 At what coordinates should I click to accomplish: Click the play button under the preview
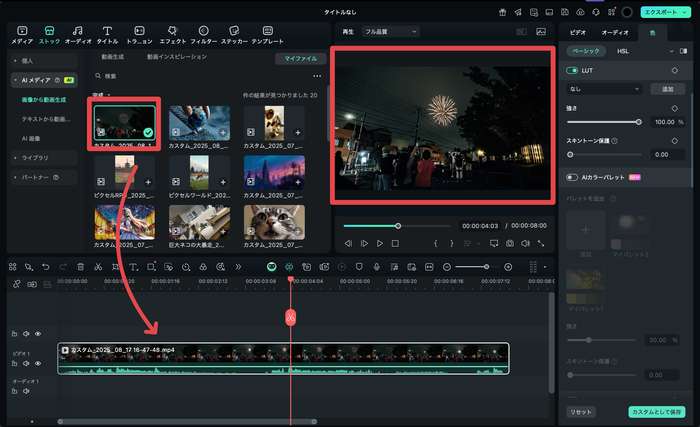[379, 243]
